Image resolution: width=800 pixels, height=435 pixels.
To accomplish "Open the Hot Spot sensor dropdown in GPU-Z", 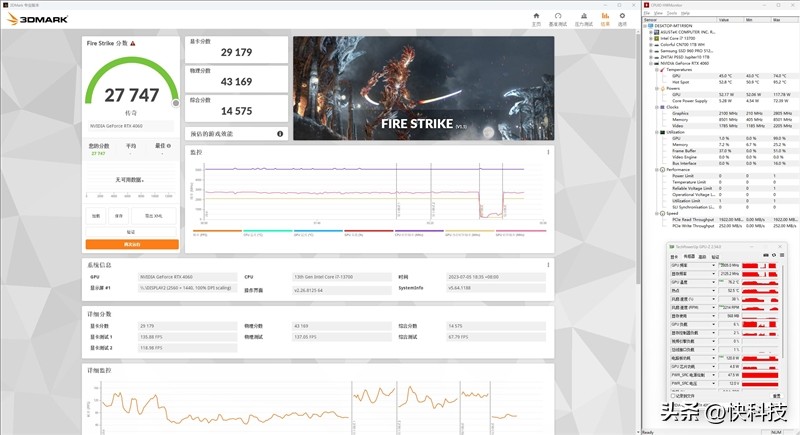I will click(x=713, y=291).
